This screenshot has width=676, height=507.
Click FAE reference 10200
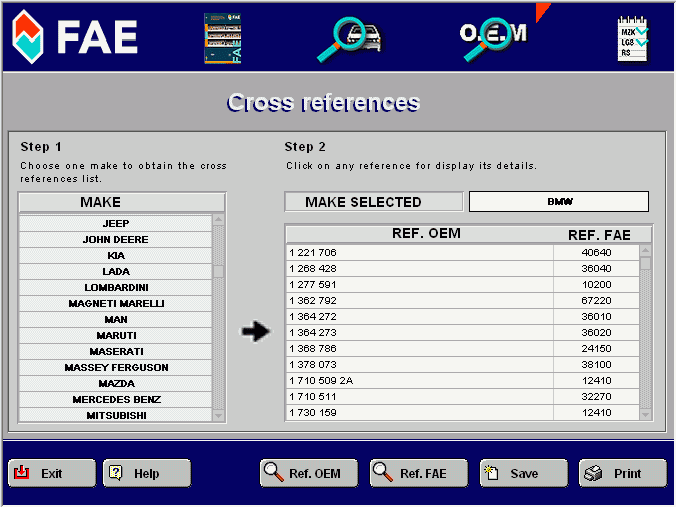(596, 284)
